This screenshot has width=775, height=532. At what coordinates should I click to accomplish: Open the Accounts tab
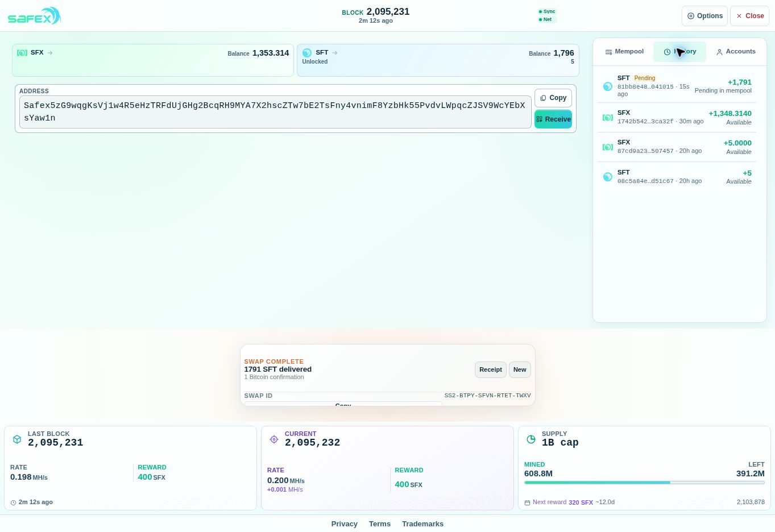click(736, 52)
